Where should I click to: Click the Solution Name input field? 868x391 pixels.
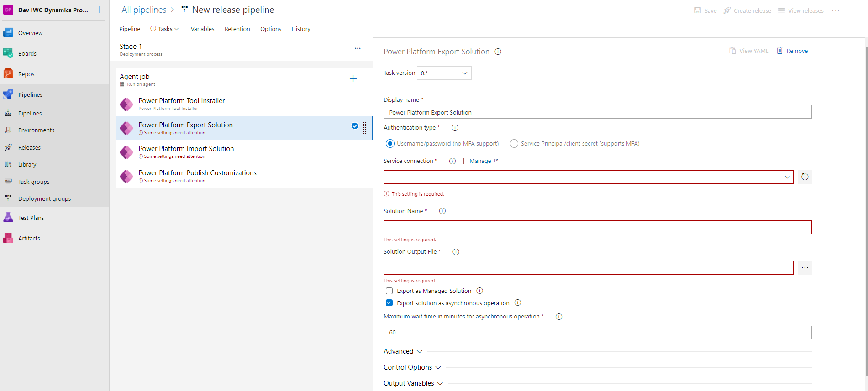tap(598, 227)
